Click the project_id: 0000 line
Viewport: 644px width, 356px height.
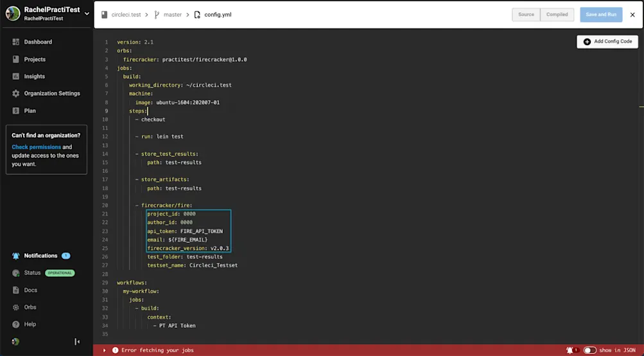171,214
